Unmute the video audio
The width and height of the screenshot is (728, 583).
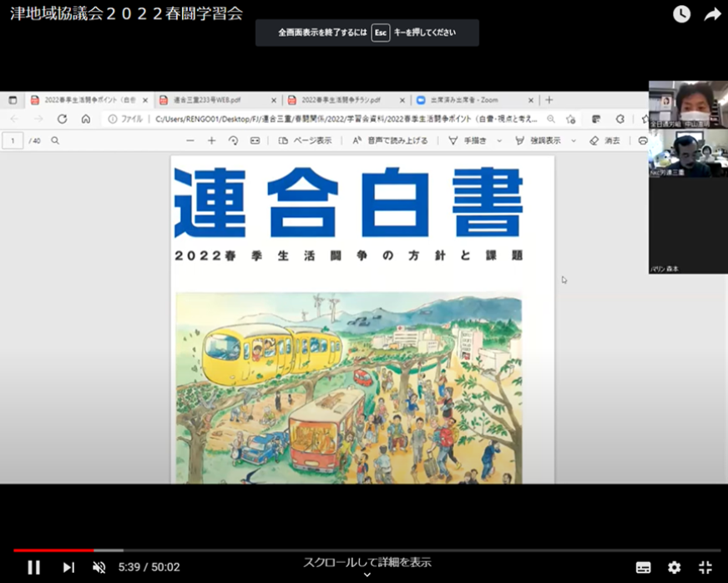(x=99, y=567)
